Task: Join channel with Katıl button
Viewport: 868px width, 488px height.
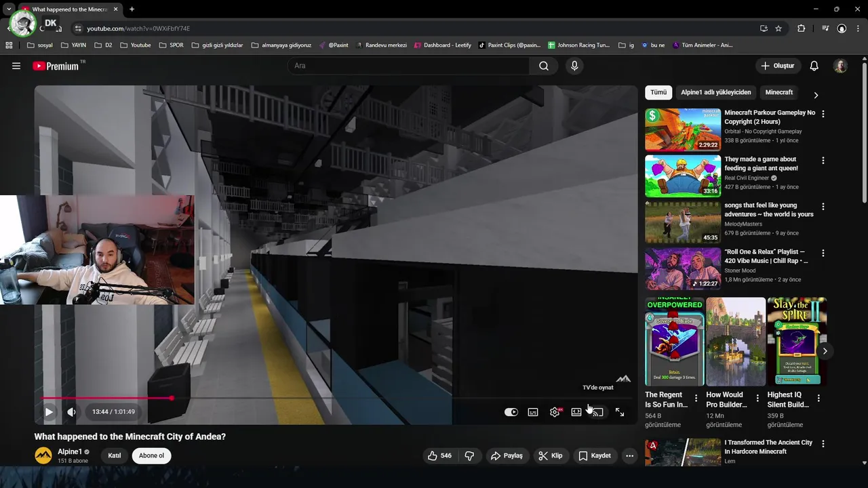Action: [115, 455]
